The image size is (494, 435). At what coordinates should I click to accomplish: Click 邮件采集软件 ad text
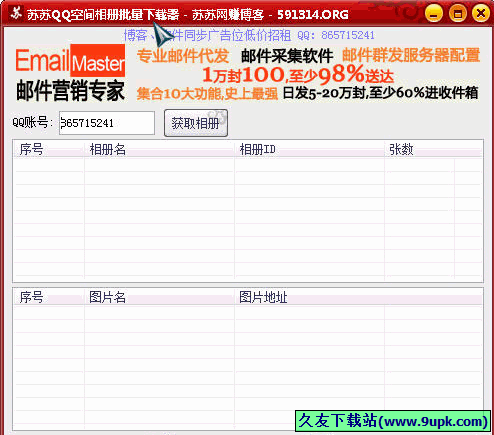click(287, 56)
